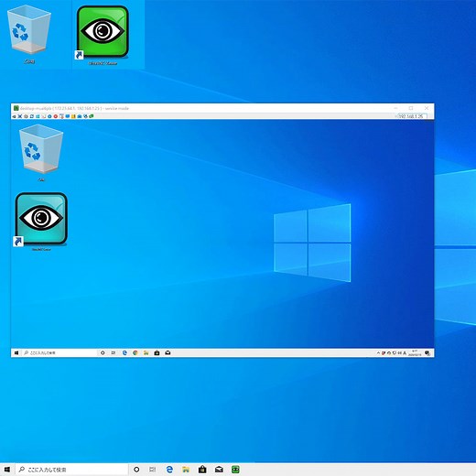Show status window with blue info icon
Viewport: 476px width, 476px height.
(49, 116)
